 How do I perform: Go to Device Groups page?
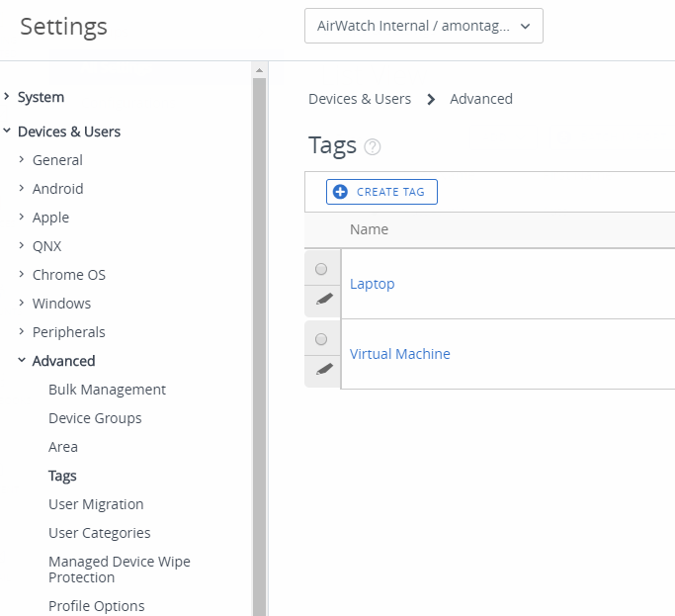click(x=95, y=418)
